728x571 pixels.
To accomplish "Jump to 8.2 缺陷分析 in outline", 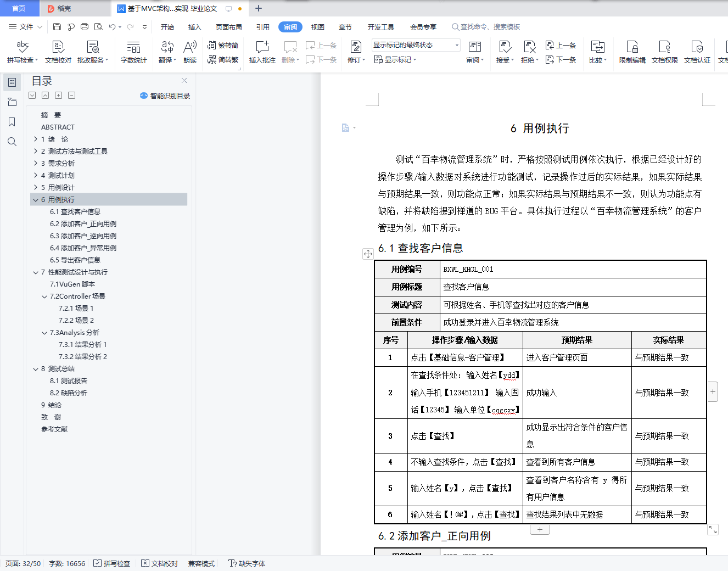I will [x=69, y=393].
